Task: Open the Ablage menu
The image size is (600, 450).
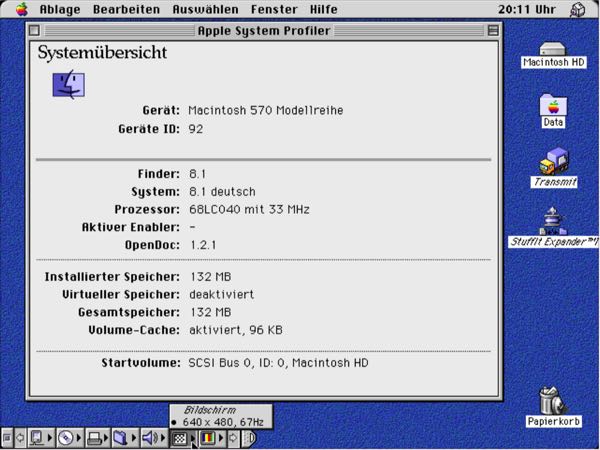Action: pos(60,9)
